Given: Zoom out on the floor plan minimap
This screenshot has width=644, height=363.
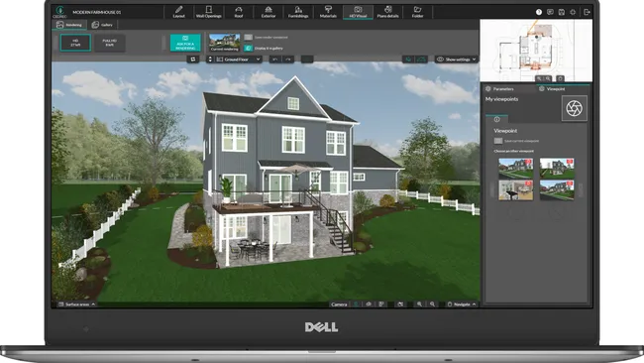Looking at the screenshot, I should click(x=548, y=78).
